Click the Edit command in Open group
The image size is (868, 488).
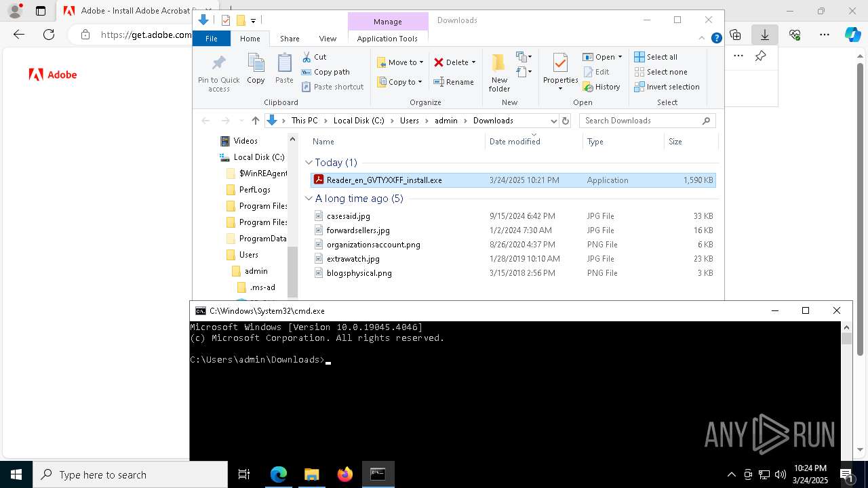tap(596, 72)
